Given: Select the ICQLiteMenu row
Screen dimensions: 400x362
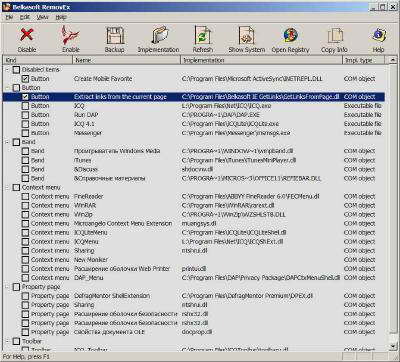Looking at the screenshot, I should click(x=193, y=232).
